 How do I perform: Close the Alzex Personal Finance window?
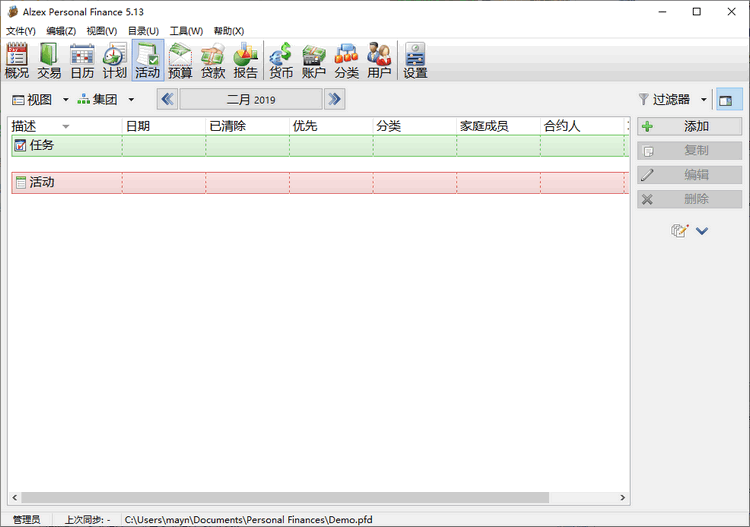(x=731, y=12)
